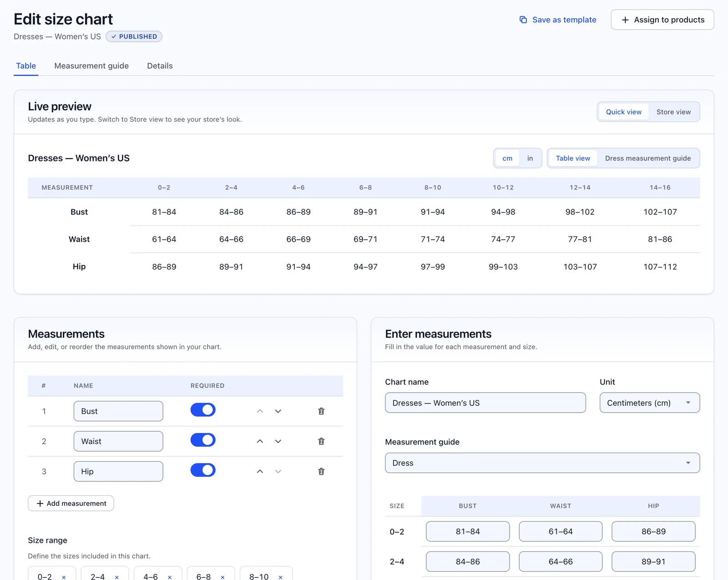The width and height of the screenshot is (728, 580).
Task: Click the 10–12 preview column header
Action: tap(503, 187)
